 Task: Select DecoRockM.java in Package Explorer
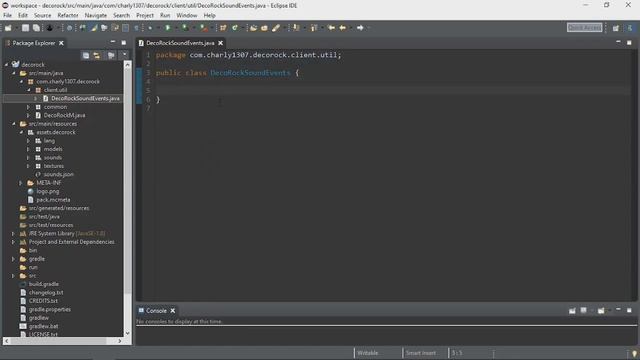[x=64, y=116]
